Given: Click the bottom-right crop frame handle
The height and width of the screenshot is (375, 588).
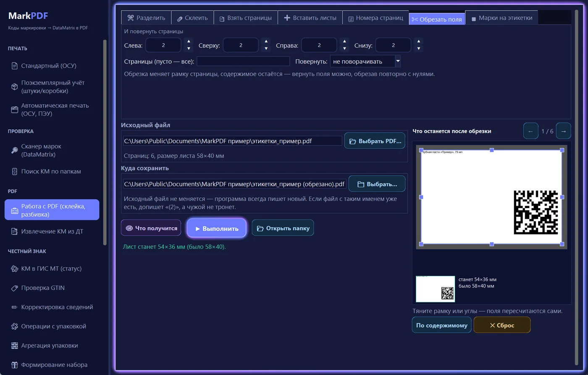Looking at the screenshot, I should pyautogui.click(x=562, y=244).
